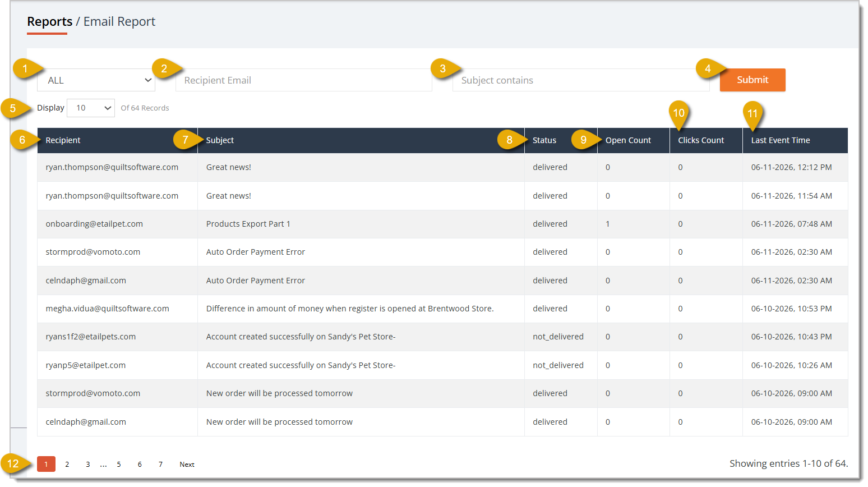Click timestamp 06-11-2026, 07:48 AM

[792, 224]
